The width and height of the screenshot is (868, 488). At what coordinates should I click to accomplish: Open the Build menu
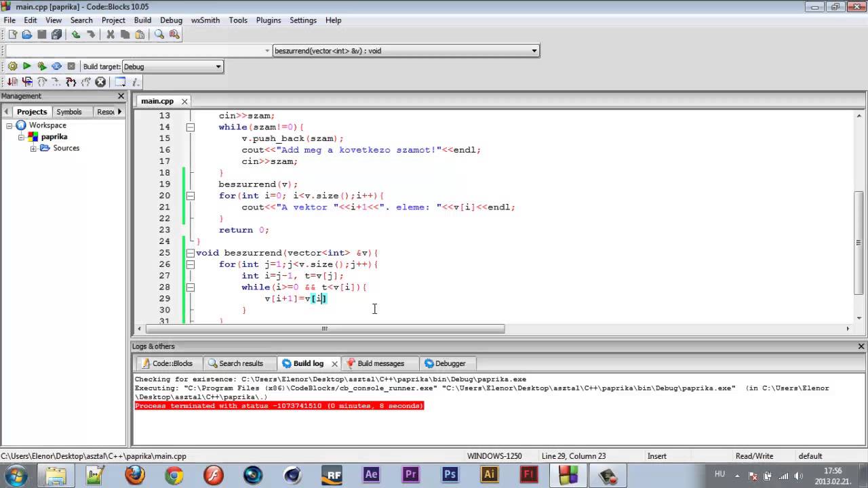coord(142,20)
